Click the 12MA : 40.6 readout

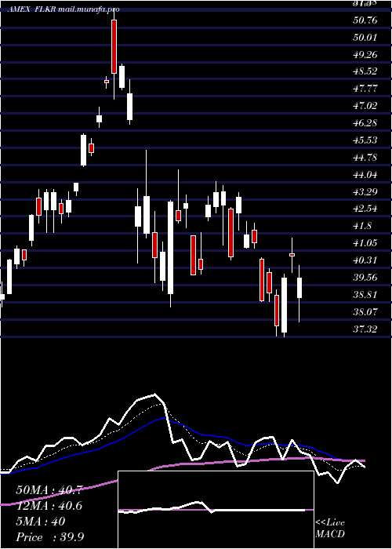click(49, 506)
